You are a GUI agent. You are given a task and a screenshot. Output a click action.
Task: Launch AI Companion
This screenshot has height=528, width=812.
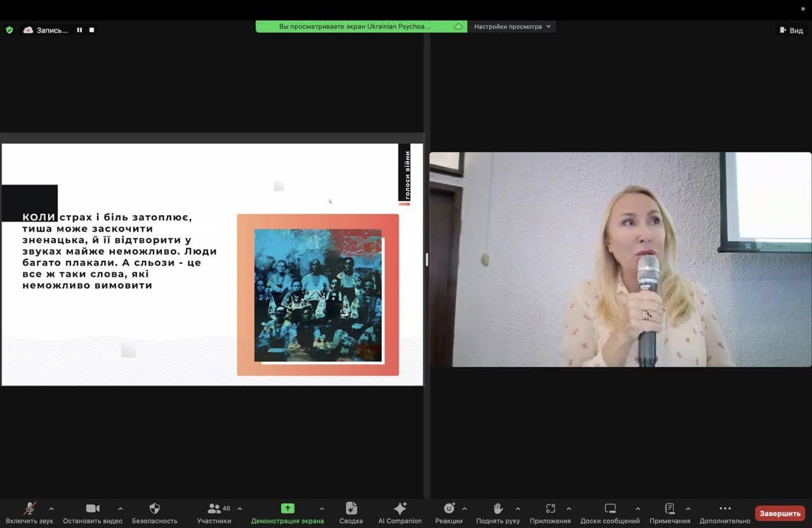point(400,508)
